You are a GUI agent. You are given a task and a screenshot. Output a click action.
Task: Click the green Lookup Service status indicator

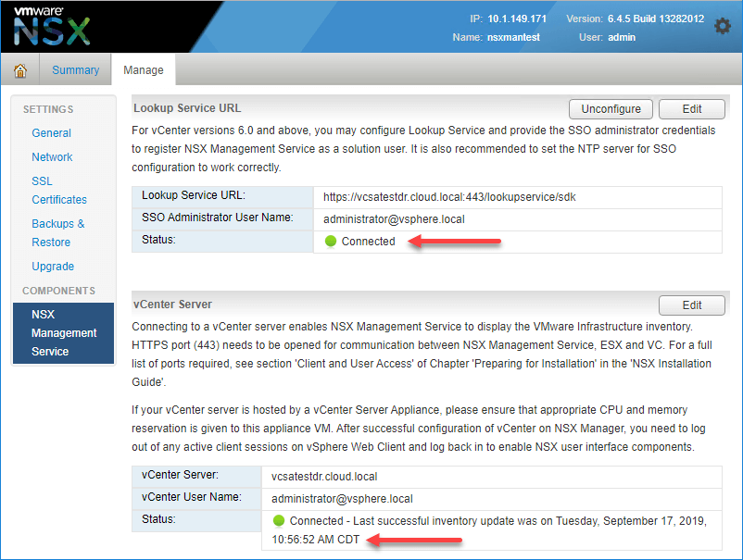[x=331, y=242]
